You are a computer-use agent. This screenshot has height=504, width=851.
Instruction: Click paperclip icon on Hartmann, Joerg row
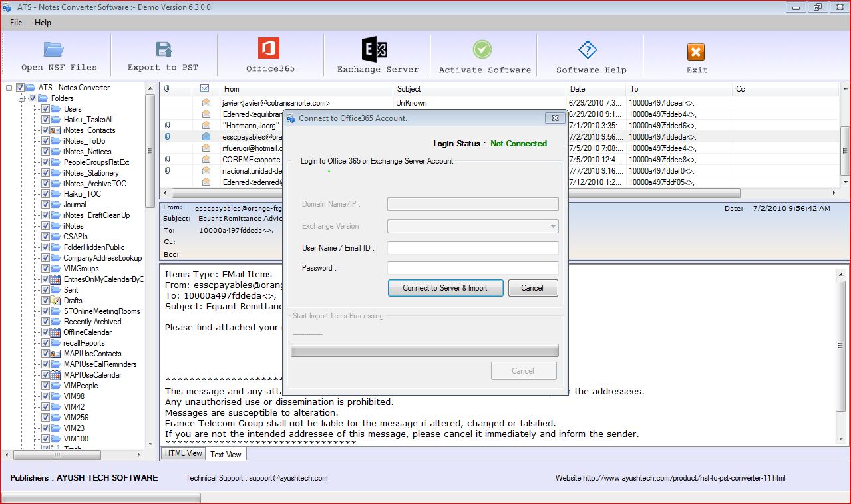(x=167, y=125)
